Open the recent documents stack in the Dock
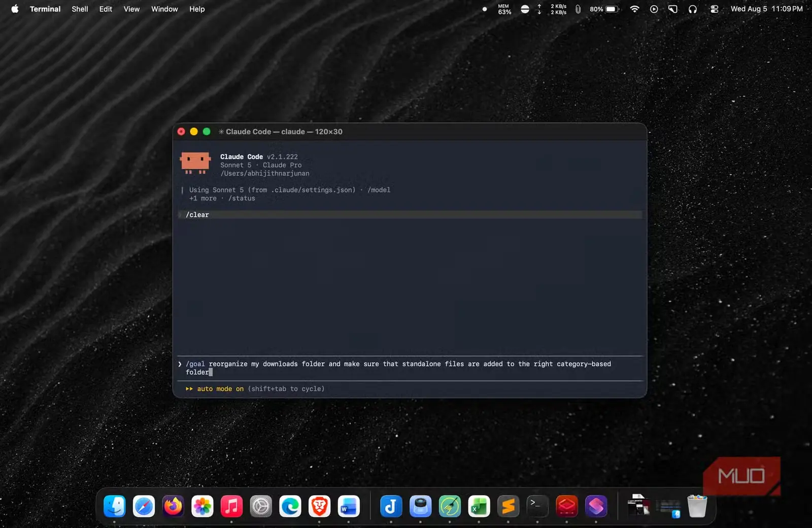The width and height of the screenshot is (812, 528). 638,506
